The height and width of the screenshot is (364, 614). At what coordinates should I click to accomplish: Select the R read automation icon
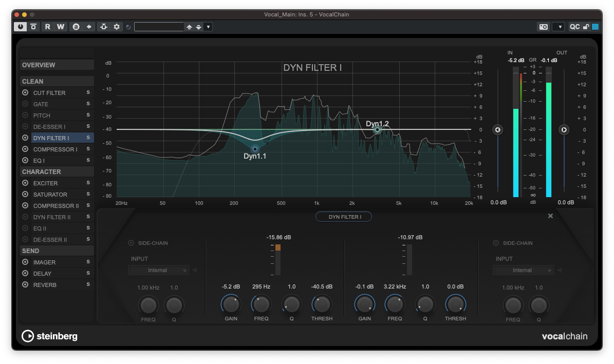point(47,26)
